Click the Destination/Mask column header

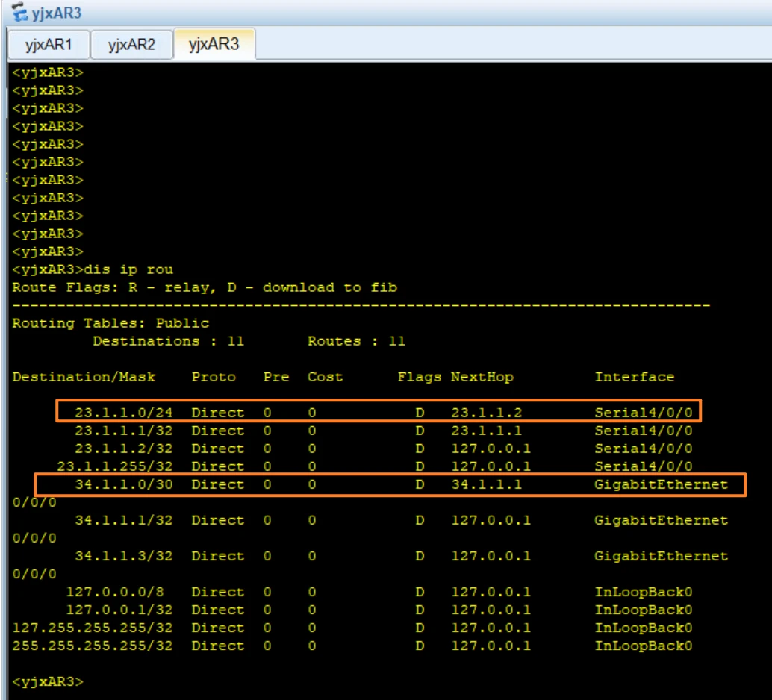(84, 377)
